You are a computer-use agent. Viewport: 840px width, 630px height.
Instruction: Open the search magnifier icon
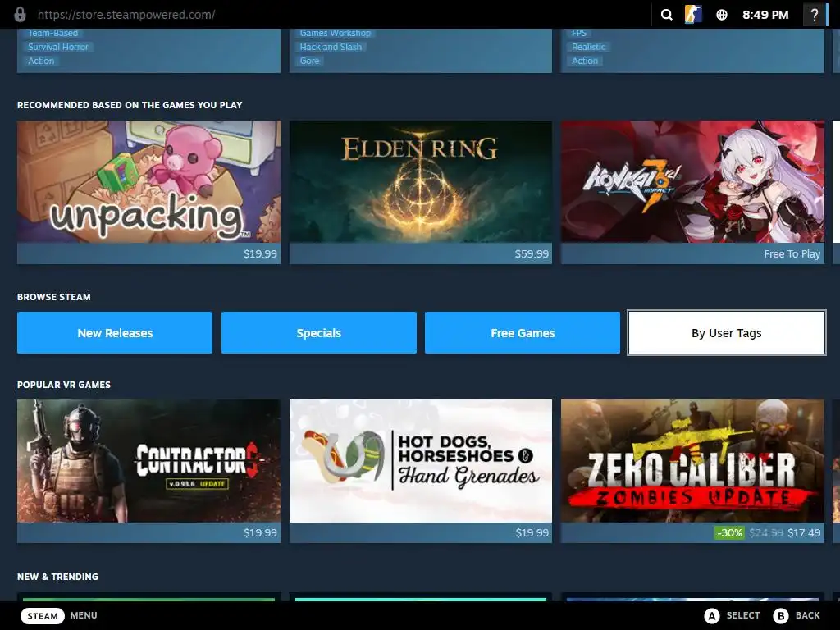666,15
